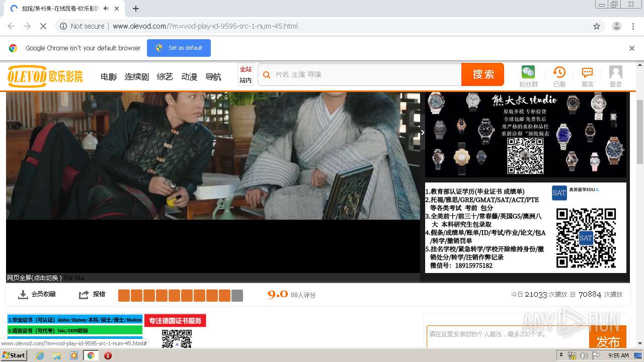The width and height of the screenshot is (644, 362).
Task: Click the 会员收藏 download icon
Action: (23, 295)
